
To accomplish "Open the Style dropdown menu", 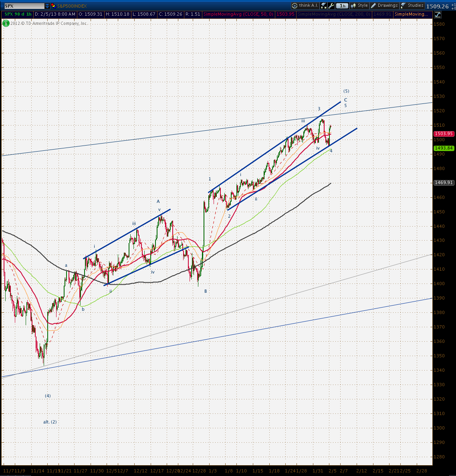I will pos(362,5).
